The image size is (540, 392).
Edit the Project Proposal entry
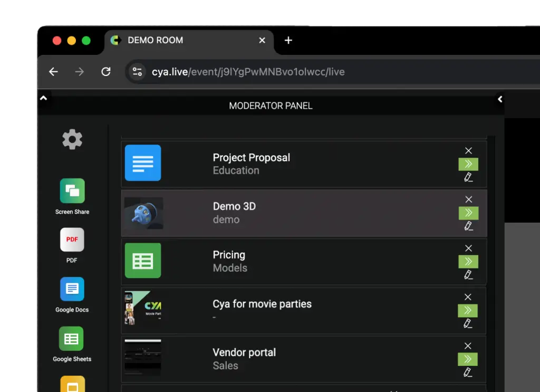pyautogui.click(x=468, y=177)
